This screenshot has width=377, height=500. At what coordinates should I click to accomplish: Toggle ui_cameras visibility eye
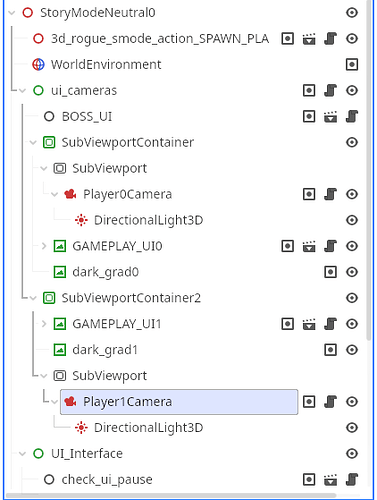(352, 90)
